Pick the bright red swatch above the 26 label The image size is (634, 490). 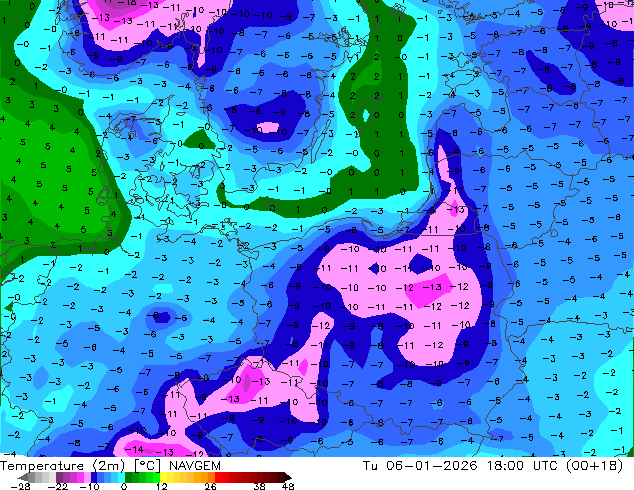point(218,477)
